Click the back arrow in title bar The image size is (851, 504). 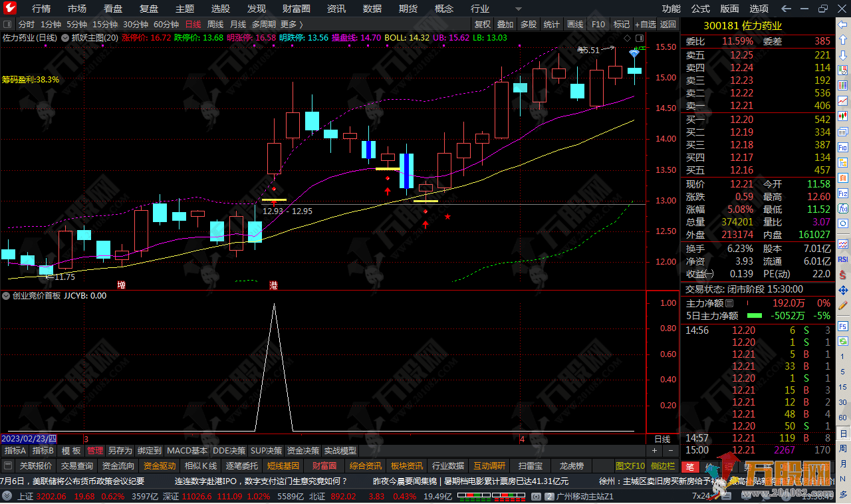[x=787, y=9]
